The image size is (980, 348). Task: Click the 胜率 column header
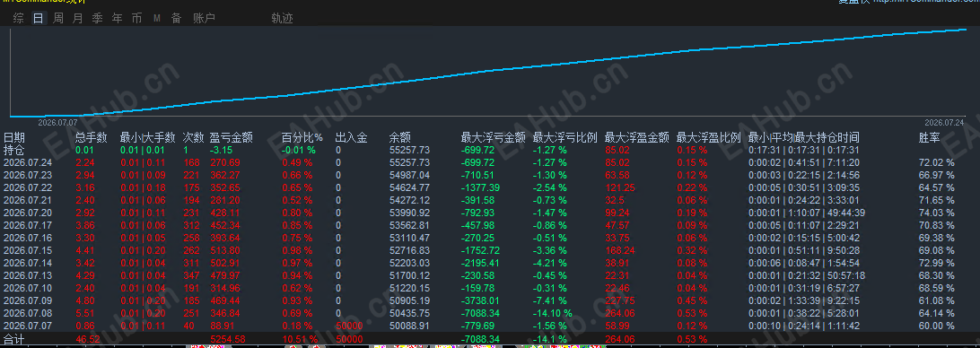(x=930, y=137)
